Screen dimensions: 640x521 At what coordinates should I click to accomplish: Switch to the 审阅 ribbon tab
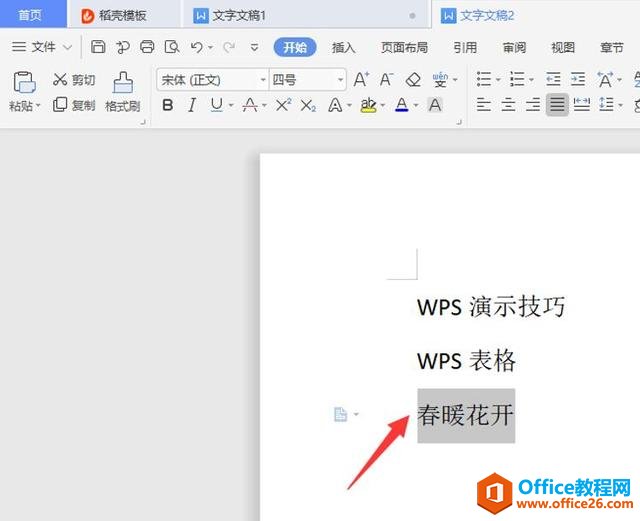tap(514, 48)
